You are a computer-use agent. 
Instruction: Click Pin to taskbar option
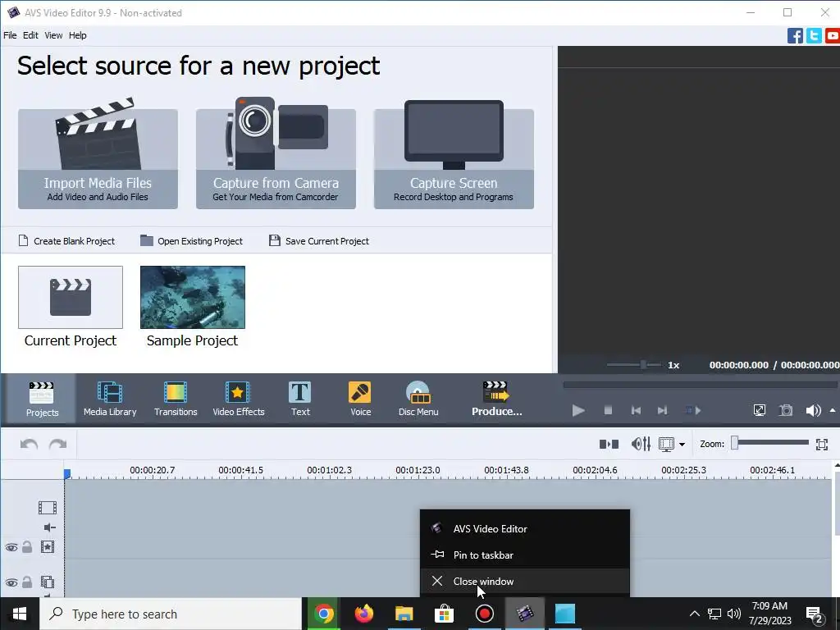coord(525,555)
